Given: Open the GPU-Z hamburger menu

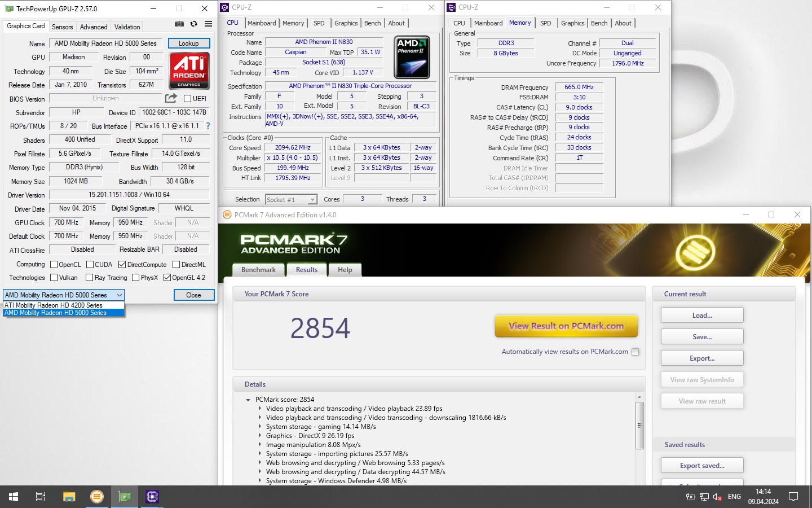Looking at the screenshot, I should click(x=209, y=24).
